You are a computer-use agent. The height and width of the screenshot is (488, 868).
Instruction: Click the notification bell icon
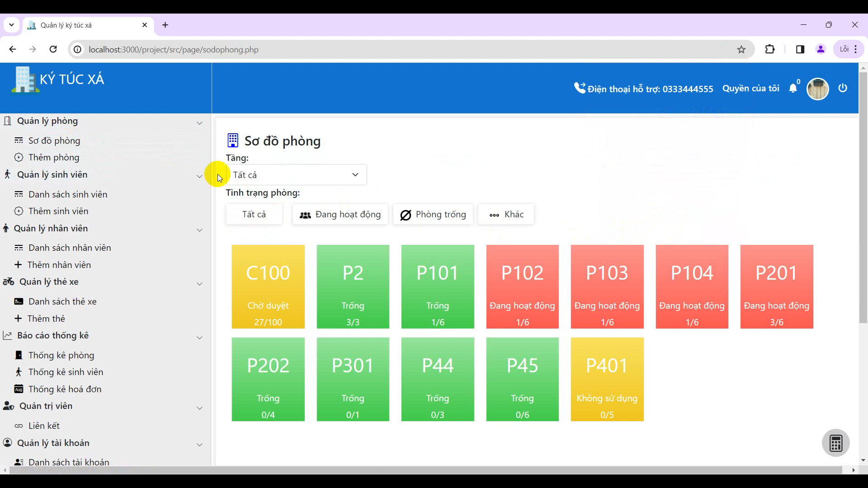pos(793,88)
